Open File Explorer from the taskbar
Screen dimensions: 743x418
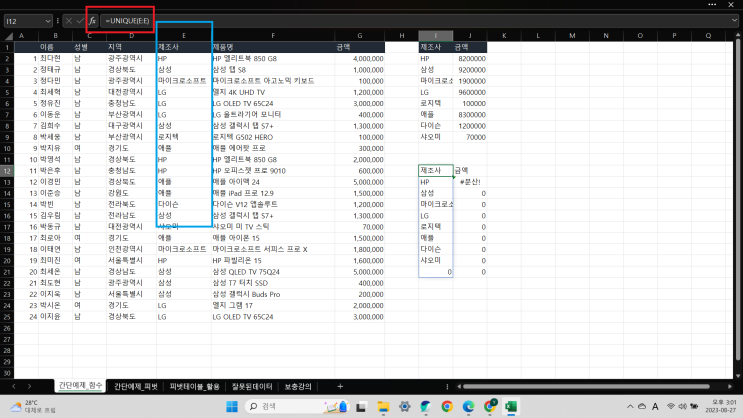point(383,407)
